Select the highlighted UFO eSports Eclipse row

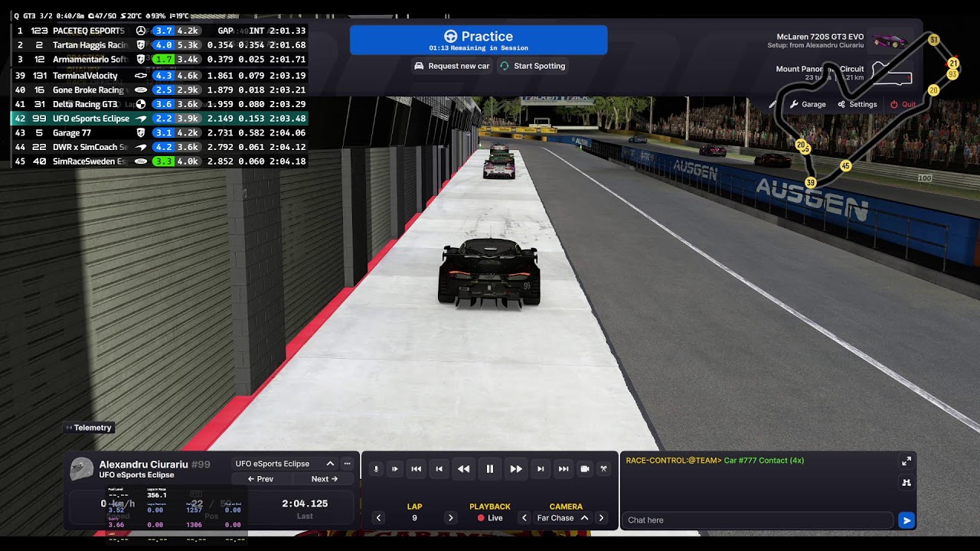click(x=159, y=119)
